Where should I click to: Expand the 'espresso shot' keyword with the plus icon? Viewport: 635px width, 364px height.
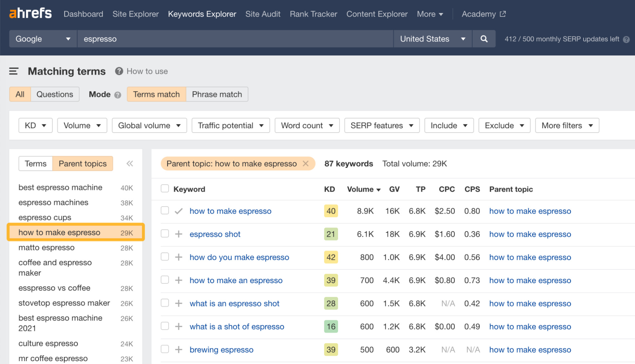point(179,234)
